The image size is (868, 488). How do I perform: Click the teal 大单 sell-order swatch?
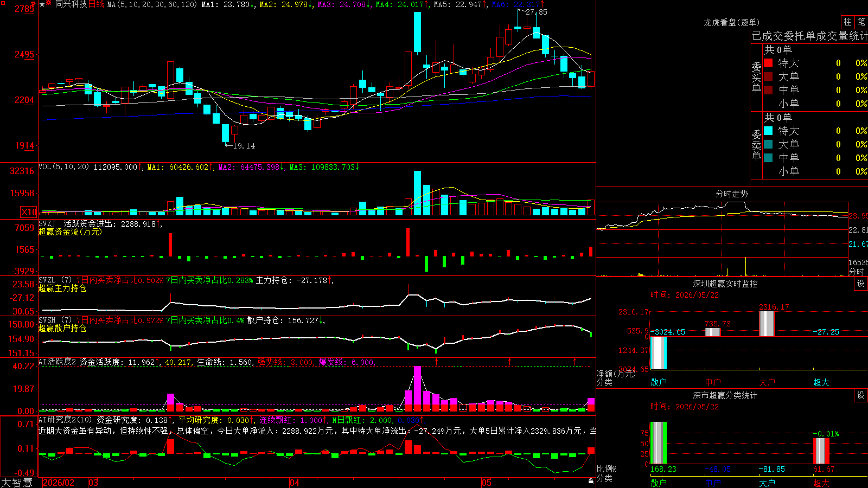pos(768,144)
